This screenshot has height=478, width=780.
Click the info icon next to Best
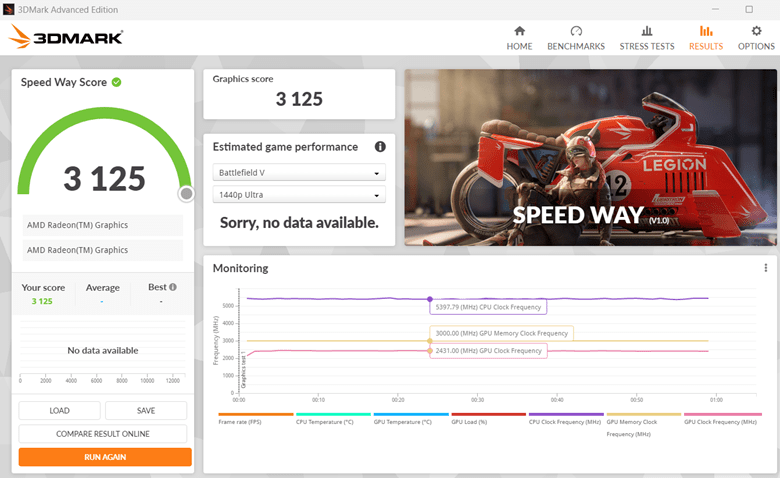pos(173,287)
